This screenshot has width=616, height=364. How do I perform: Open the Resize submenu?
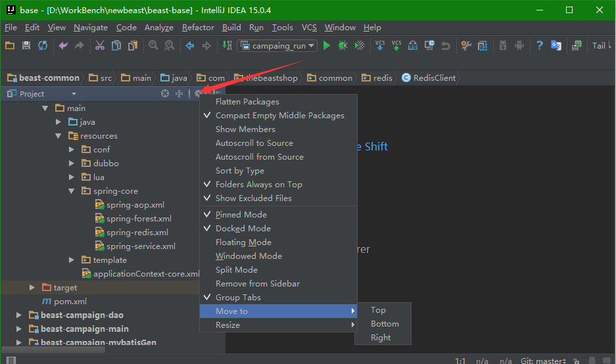click(278, 325)
